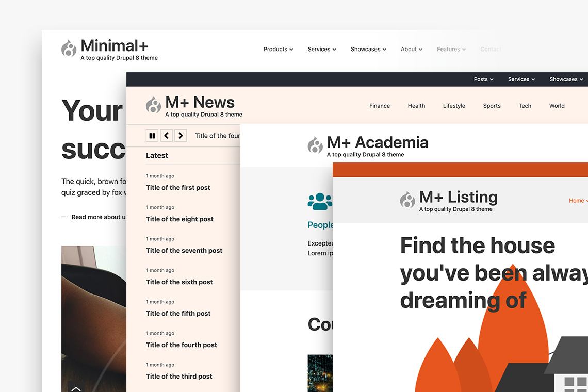Pause the news ticker slideshow
Screen dimensions: 588x392
pyautogui.click(x=152, y=136)
